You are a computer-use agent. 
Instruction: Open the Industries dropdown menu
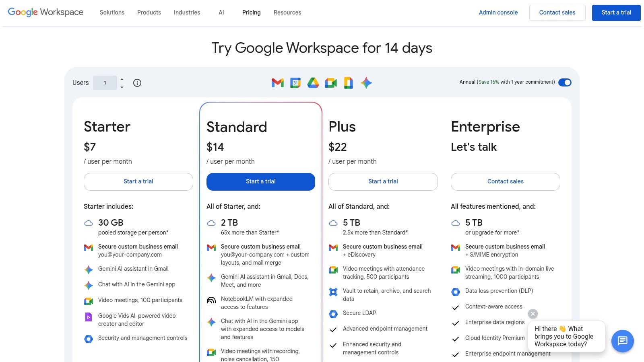187,12
